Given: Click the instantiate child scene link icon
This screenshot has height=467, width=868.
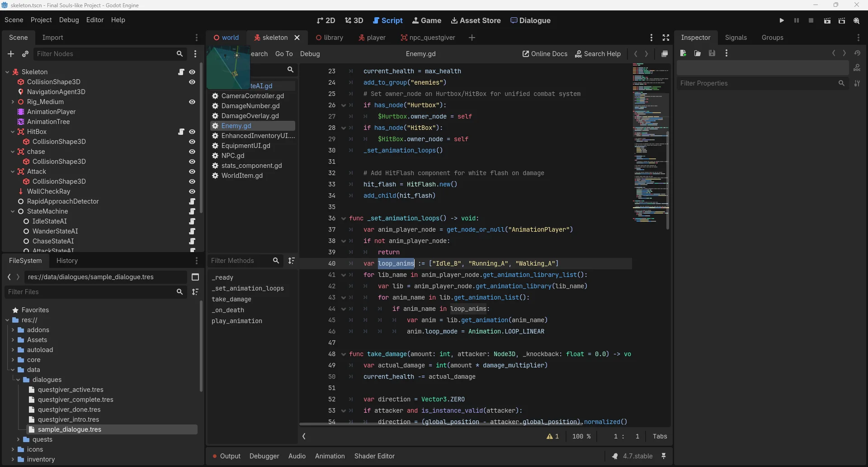Looking at the screenshot, I should point(25,54).
